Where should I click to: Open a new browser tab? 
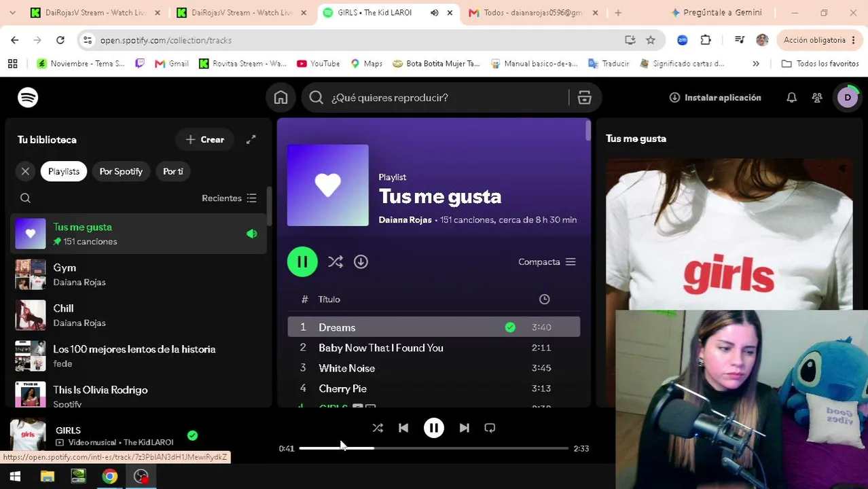click(x=618, y=13)
